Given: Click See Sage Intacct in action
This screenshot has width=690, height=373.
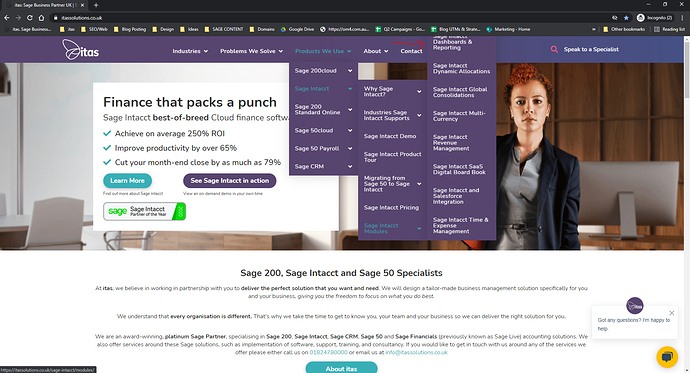Looking at the screenshot, I should (229, 180).
